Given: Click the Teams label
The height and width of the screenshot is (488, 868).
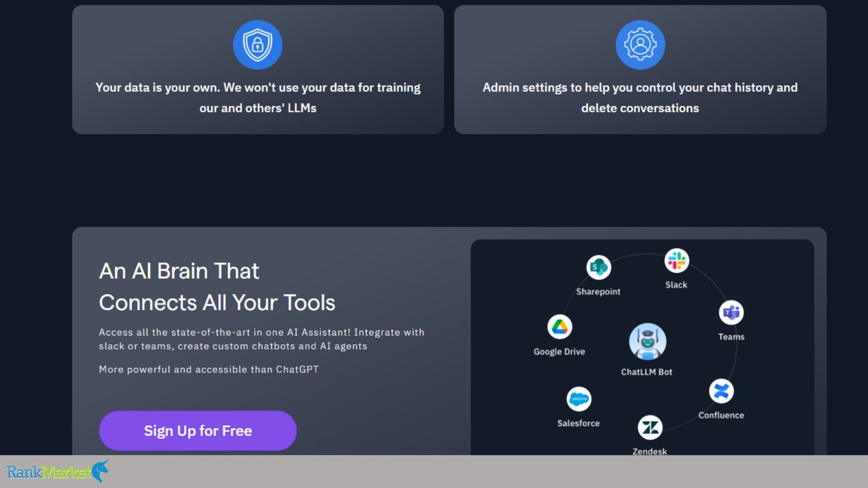Looking at the screenshot, I should tap(731, 337).
